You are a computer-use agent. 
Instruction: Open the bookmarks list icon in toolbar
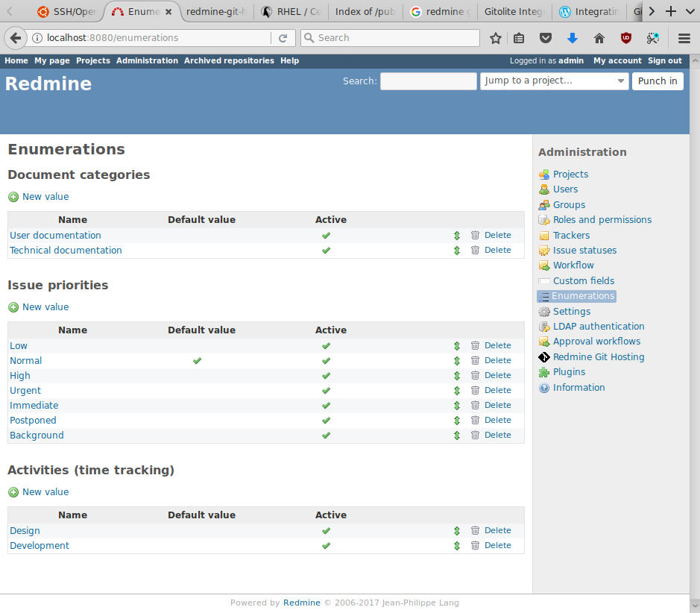point(519,38)
